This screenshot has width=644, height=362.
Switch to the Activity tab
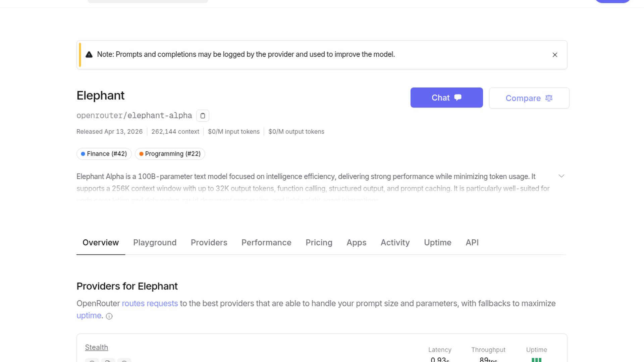[395, 242]
